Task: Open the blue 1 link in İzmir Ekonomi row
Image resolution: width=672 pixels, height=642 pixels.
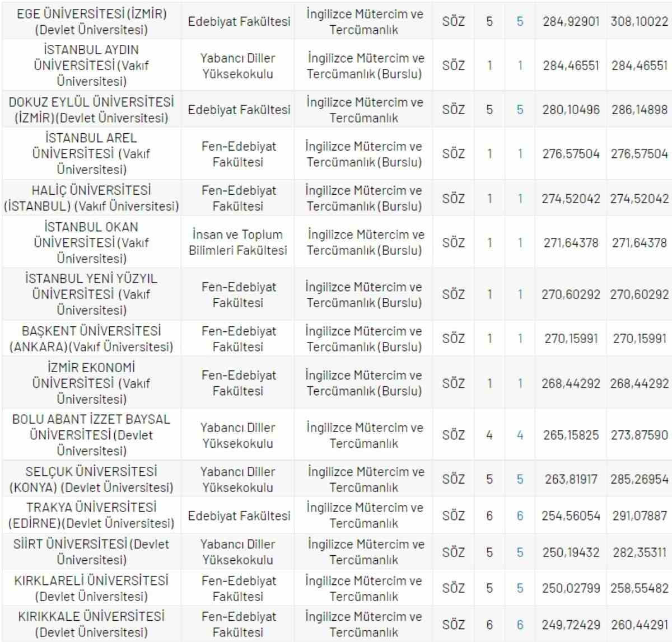Action: coord(520,383)
